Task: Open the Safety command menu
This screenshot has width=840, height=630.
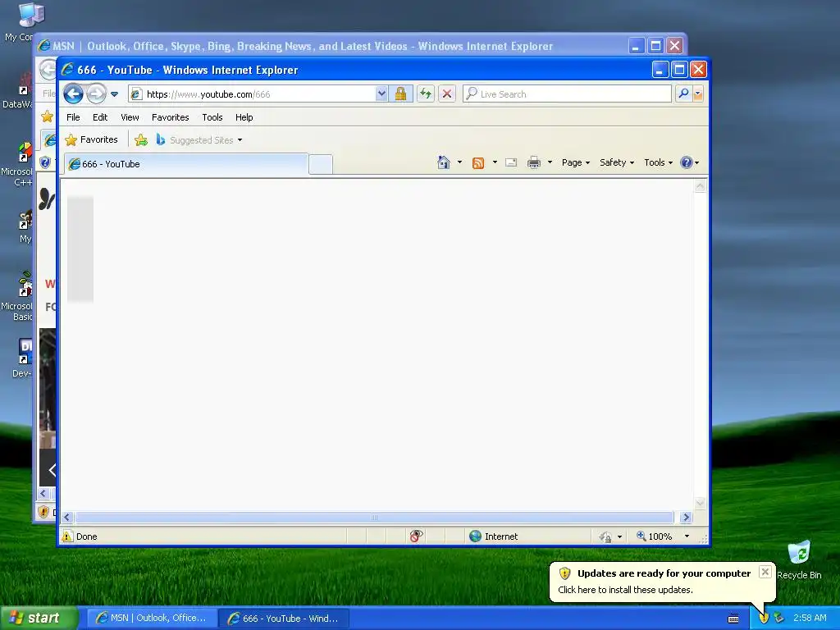Action: pos(617,162)
